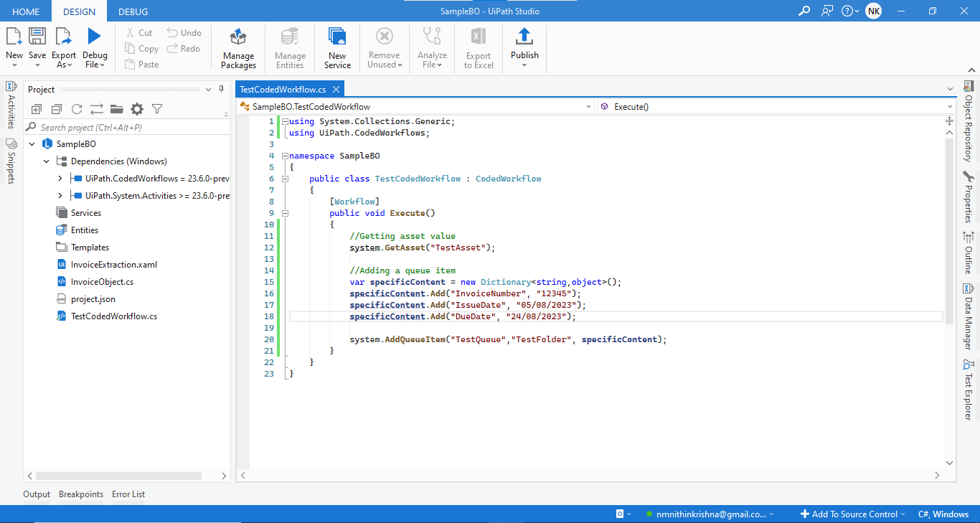Open the Activities side panel
The image size is (980, 523).
click(11, 105)
